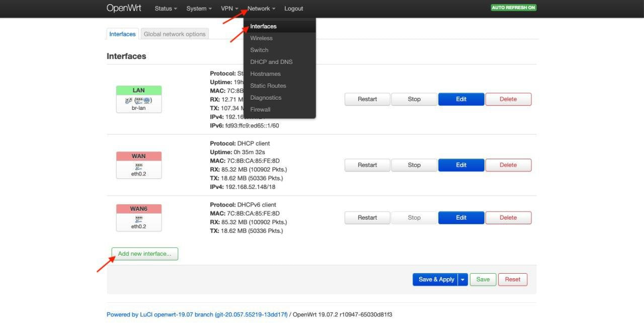Screen dimensions: 644x323
Task: Open Save & Apply dropdown arrow
Action: click(463, 280)
